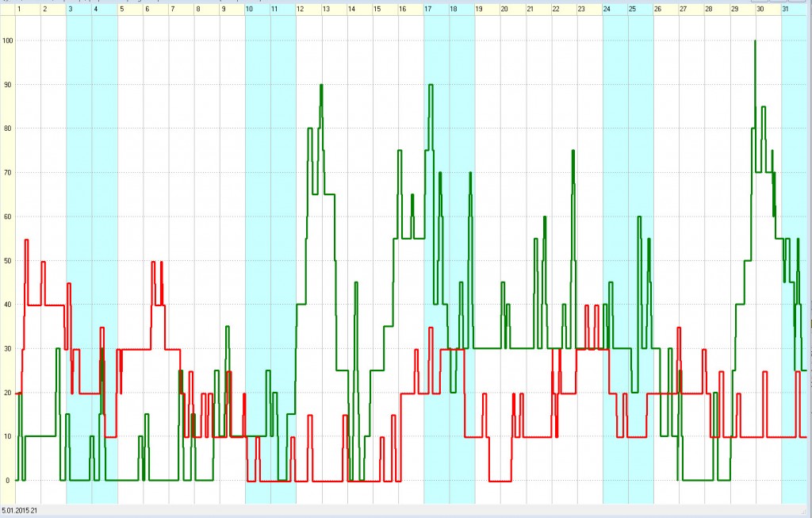Pick day 5 in the date header row

click(131, 9)
